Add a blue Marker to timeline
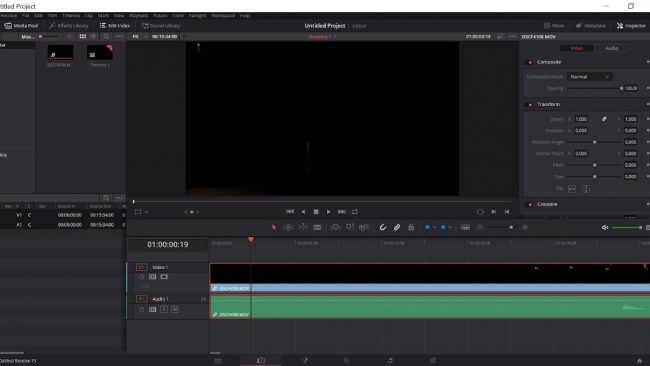The height and width of the screenshot is (366, 650). 443,227
